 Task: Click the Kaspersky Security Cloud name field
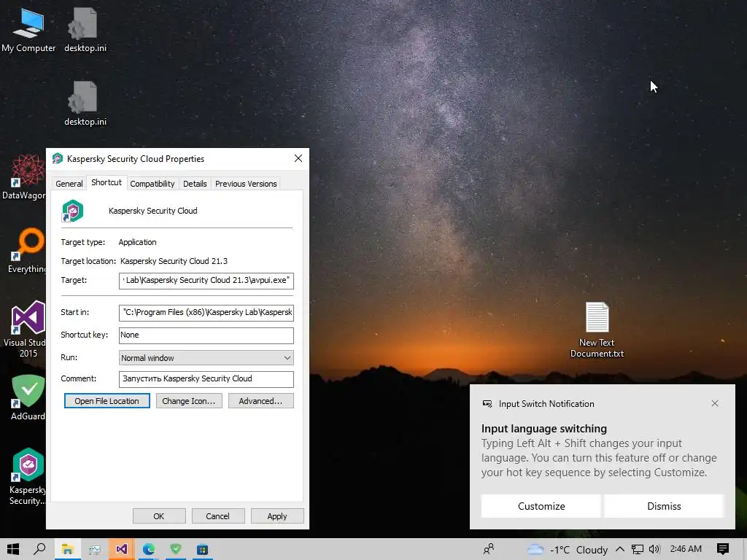(153, 211)
